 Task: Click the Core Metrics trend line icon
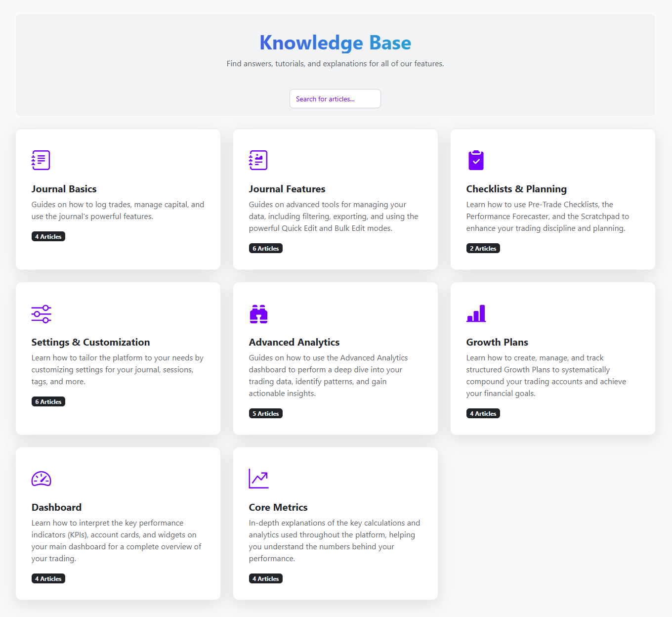tap(258, 479)
